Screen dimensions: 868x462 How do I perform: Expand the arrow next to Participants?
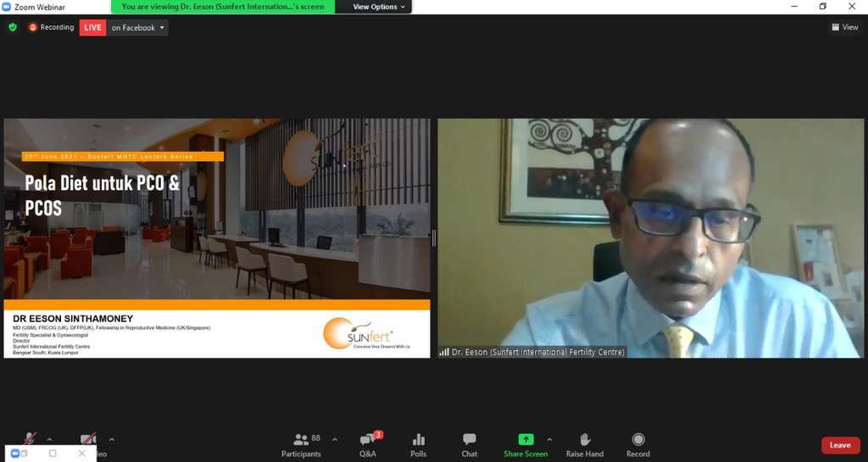coord(334,439)
